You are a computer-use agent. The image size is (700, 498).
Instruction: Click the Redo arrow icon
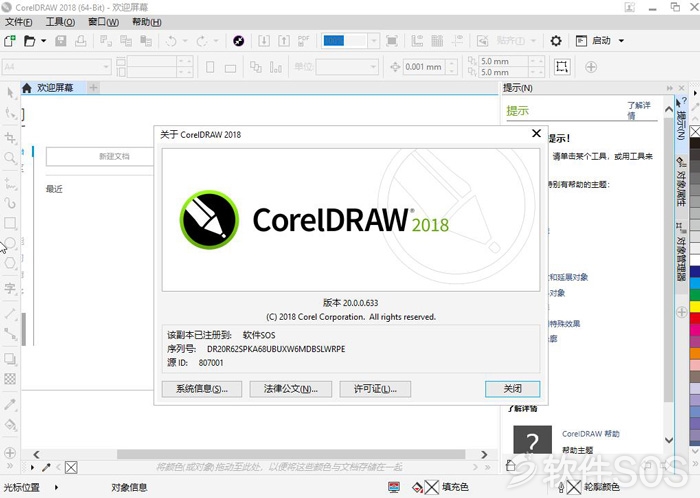click(x=202, y=41)
